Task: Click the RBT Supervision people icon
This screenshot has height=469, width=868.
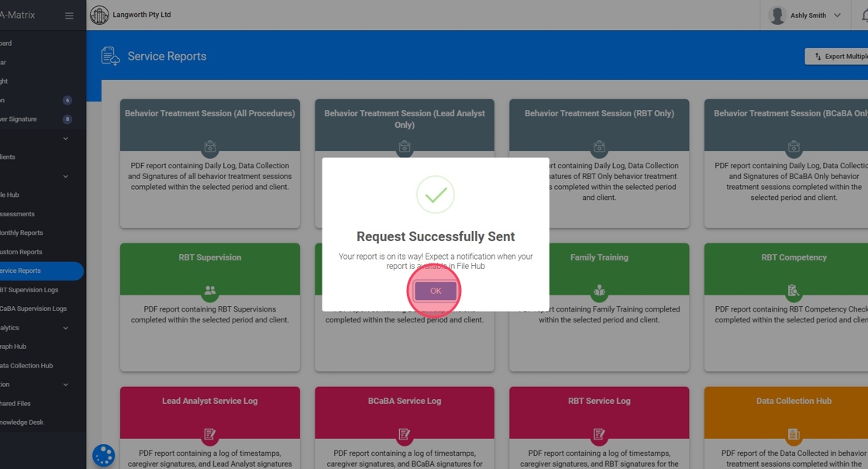Action: tap(210, 291)
